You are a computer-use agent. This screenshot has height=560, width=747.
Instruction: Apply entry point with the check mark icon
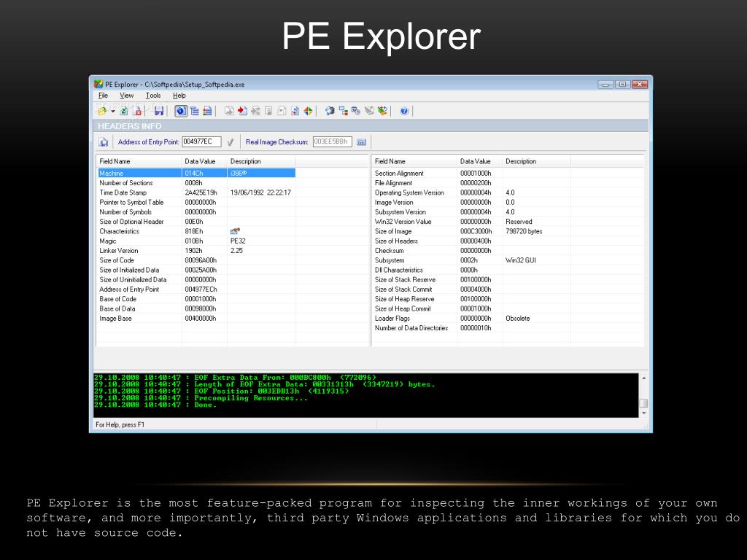pos(231,142)
